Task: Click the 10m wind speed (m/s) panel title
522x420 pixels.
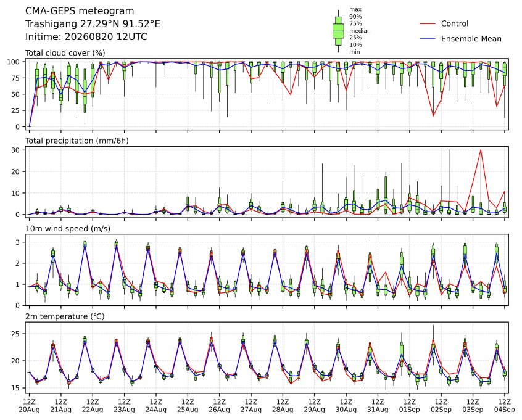Action: (x=68, y=229)
